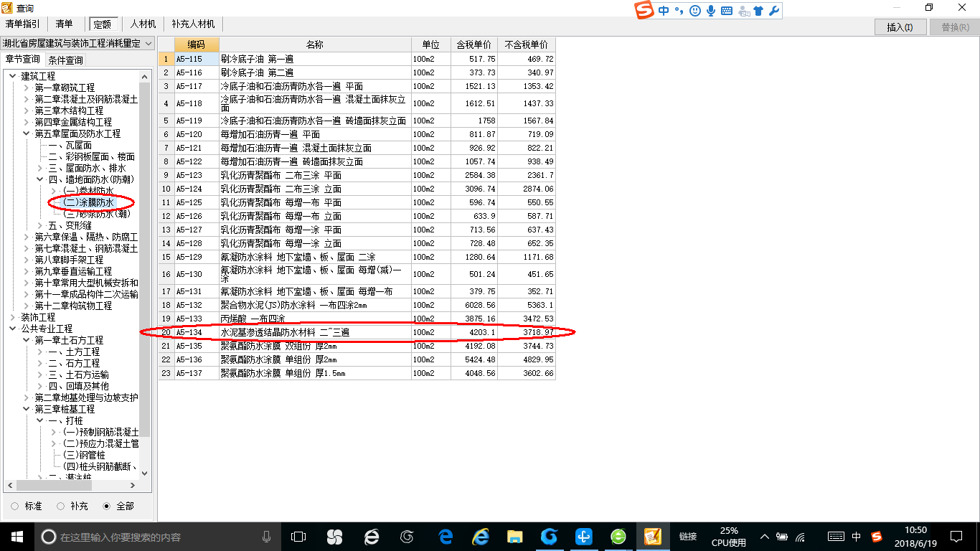Screen dimensions: 980x551
Task: Open Task View on the taskbar
Action: pyautogui.click(x=298, y=536)
